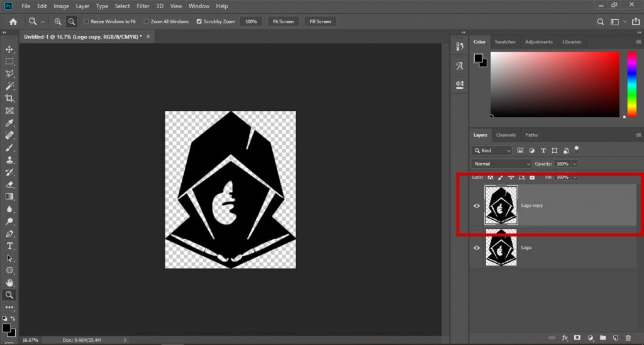Open the Layers panel options menu
644x345 pixels.
tap(639, 135)
